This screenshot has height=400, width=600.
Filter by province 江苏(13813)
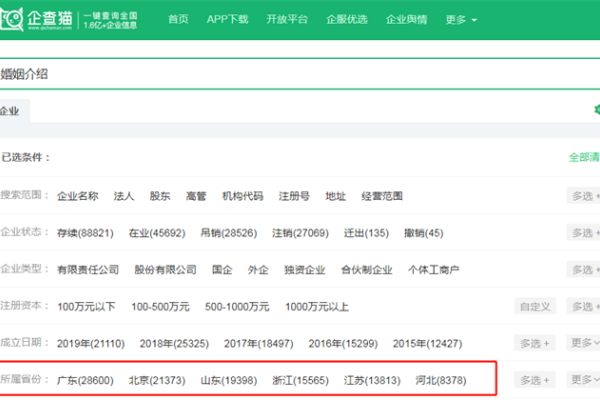point(372,380)
